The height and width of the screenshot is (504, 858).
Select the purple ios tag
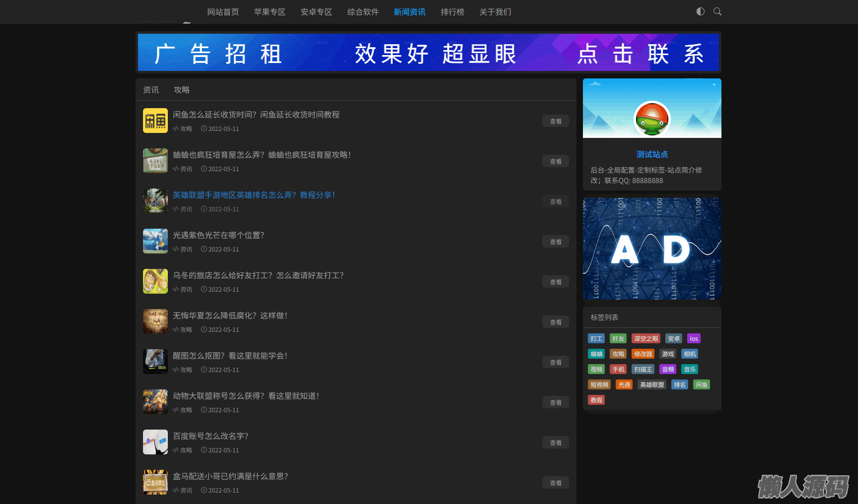click(x=694, y=339)
